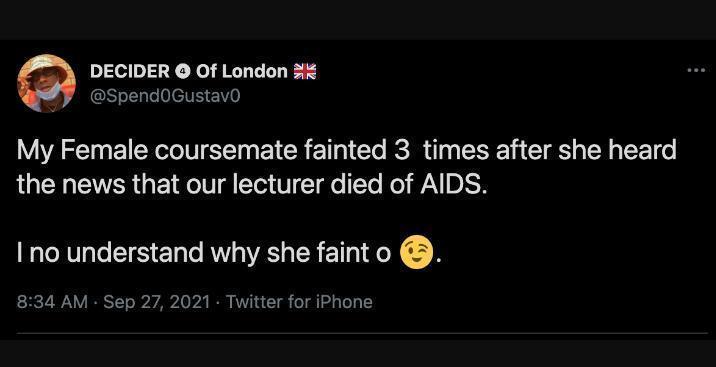Click the circled 4 badge icon
Image resolution: width=716 pixels, height=367 pixels.
(182, 71)
